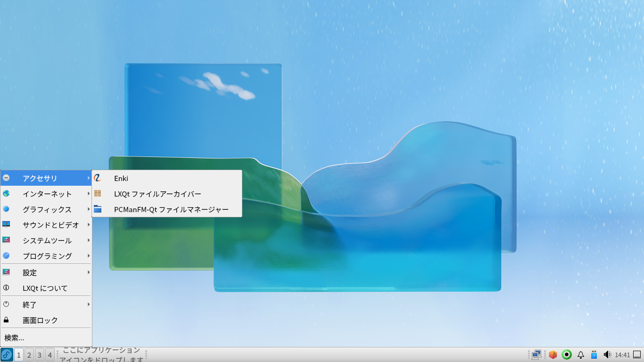Click the インターネット globe icon

click(6, 193)
